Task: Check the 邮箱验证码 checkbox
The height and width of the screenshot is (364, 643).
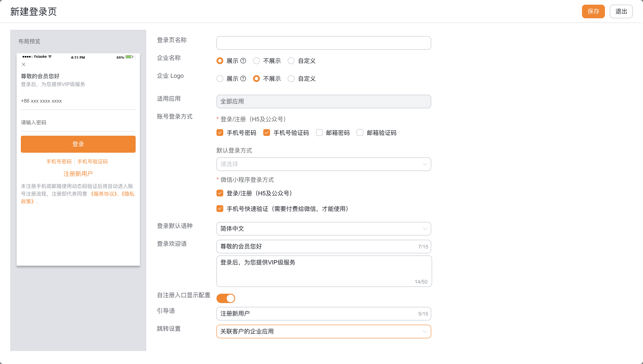Action: pyautogui.click(x=360, y=133)
